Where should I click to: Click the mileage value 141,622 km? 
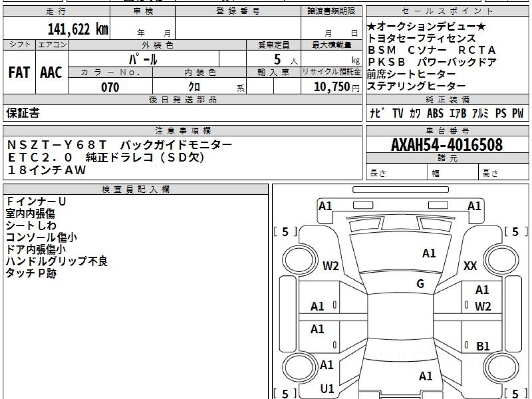click(x=78, y=29)
